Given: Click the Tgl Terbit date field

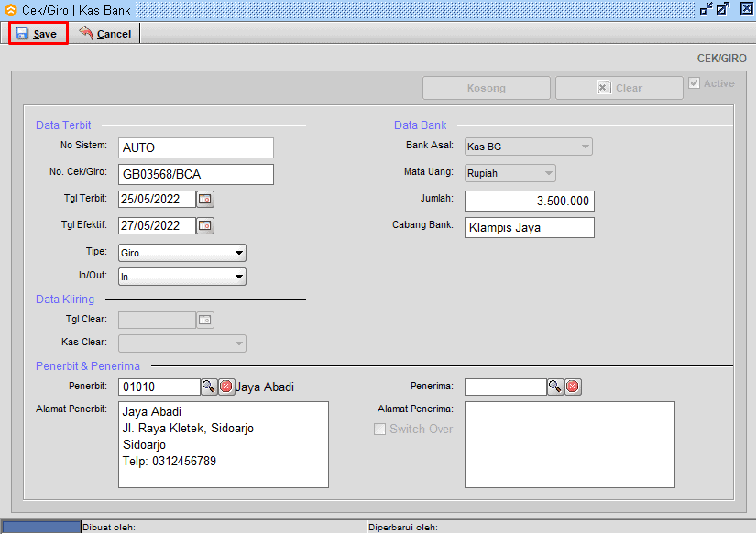Looking at the screenshot, I should coord(158,199).
